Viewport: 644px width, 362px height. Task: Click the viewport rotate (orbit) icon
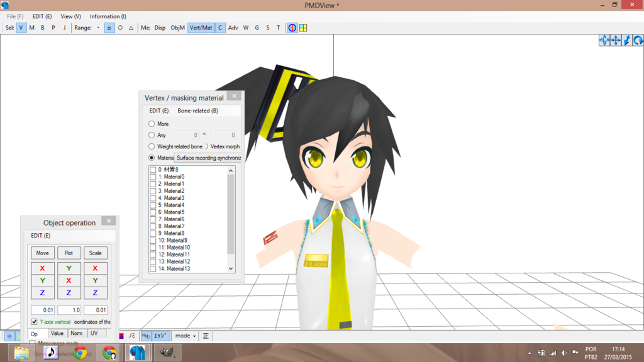tap(604, 40)
